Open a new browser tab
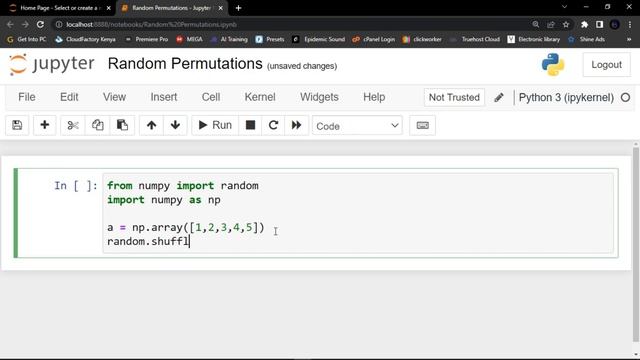The image size is (640, 360). (x=238, y=8)
